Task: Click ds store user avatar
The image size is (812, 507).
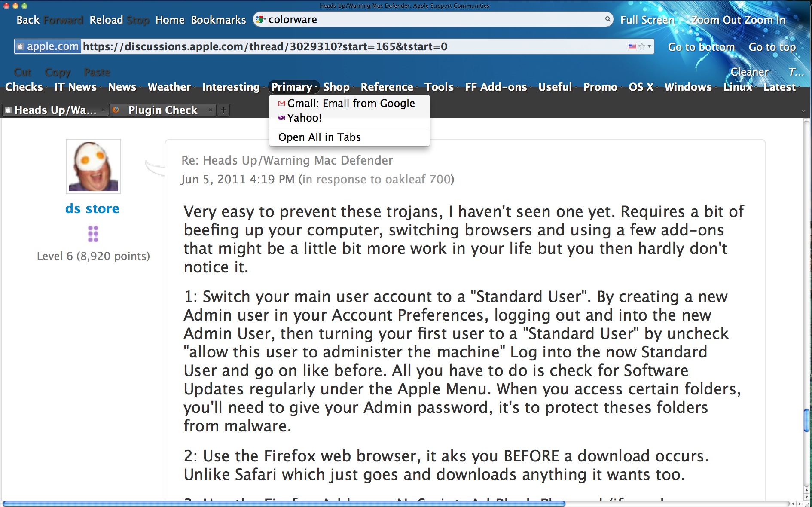Action: pyautogui.click(x=93, y=166)
